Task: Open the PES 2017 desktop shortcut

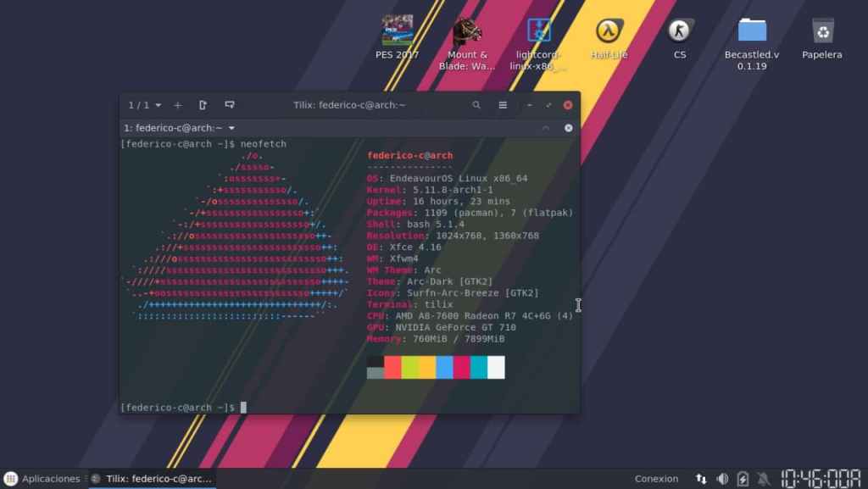Action: 397,32
